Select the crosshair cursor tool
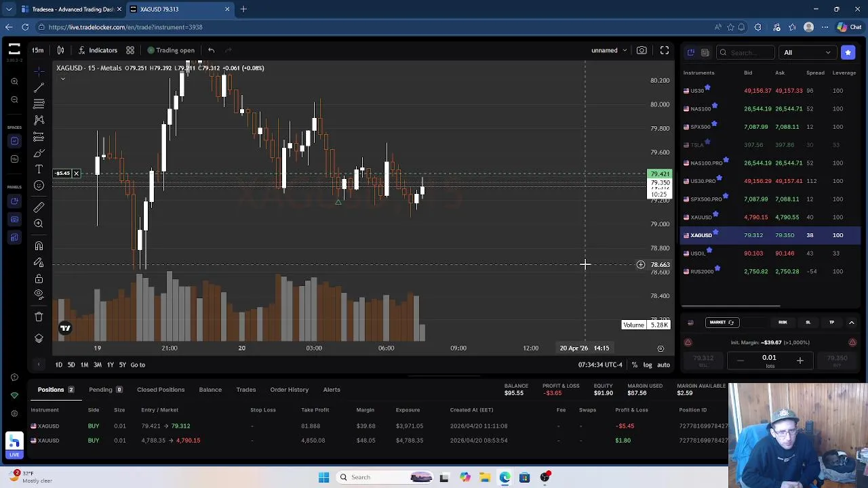 tap(39, 70)
